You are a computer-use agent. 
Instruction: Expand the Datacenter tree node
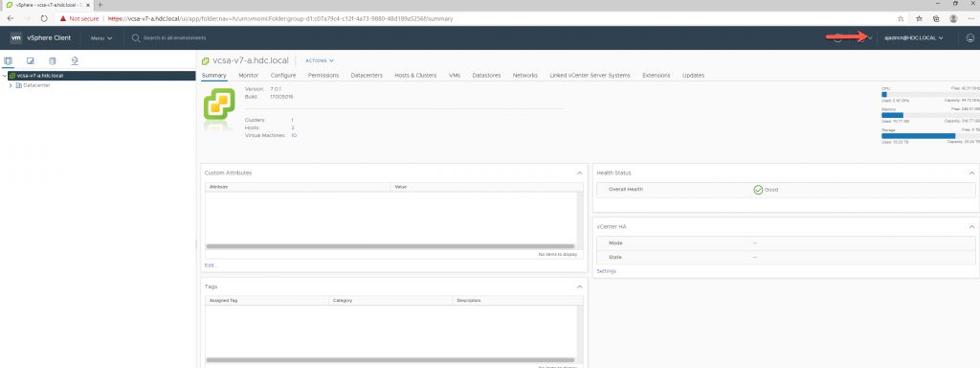pos(10,85)
